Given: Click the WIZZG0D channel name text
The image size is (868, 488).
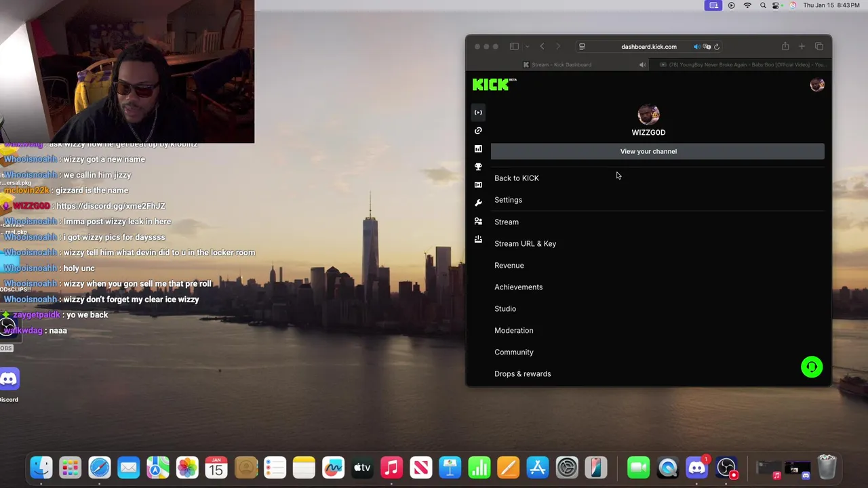Looking at the screenshot, I should coord(648,133).
